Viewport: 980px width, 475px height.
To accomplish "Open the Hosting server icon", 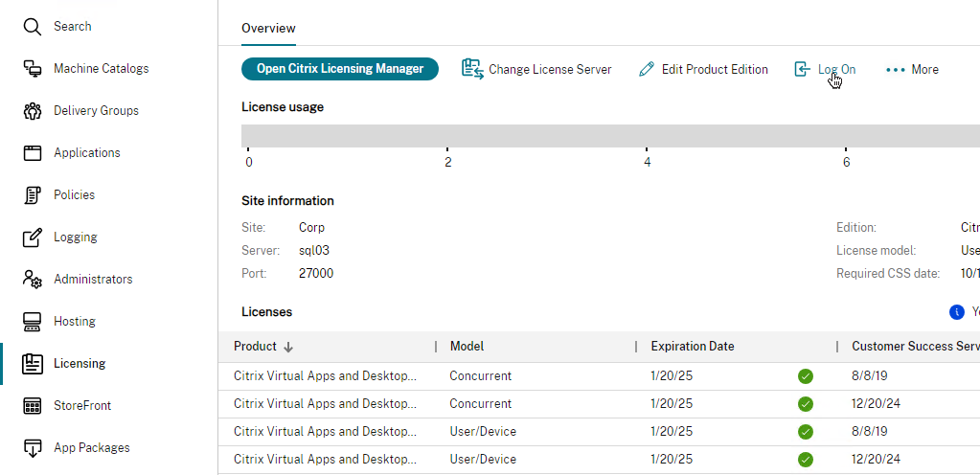I will (33, 322).
